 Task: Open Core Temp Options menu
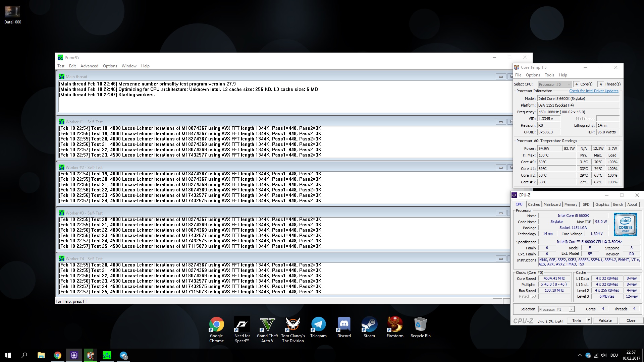[533, 75]
